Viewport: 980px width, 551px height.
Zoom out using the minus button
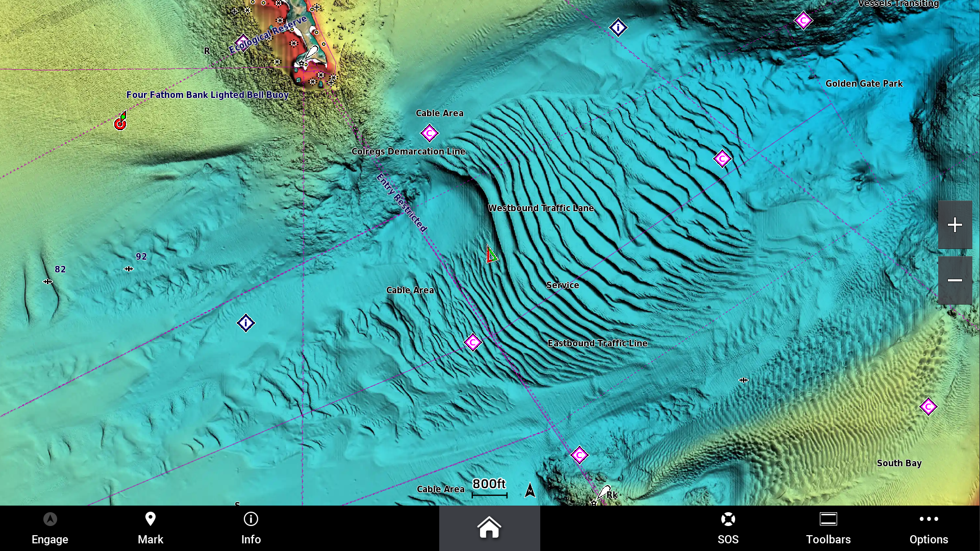tap(954, 279)
